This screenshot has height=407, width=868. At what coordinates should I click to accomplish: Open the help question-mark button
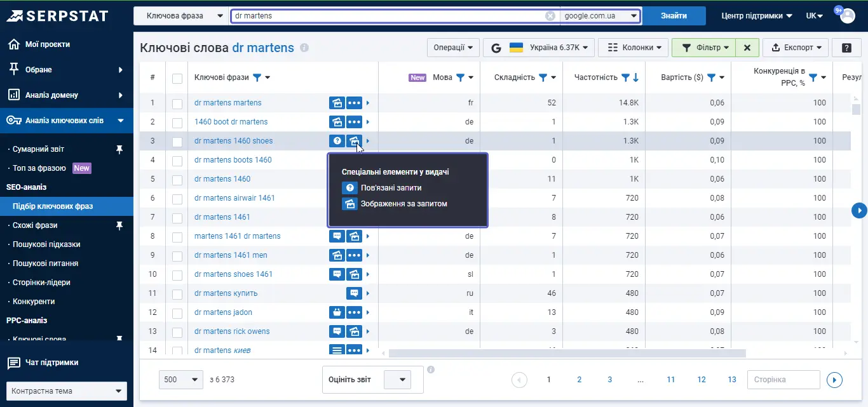846,48
